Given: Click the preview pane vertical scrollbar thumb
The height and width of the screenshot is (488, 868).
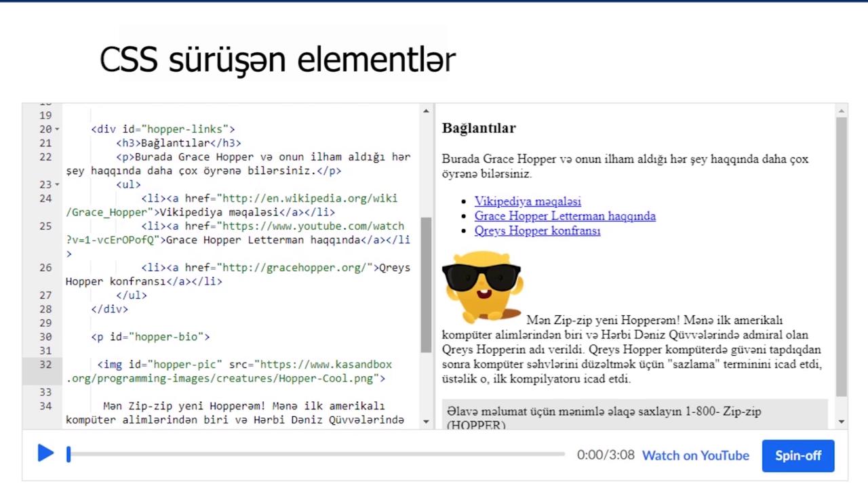Looking at the screenshot, I should coord(841,258).
